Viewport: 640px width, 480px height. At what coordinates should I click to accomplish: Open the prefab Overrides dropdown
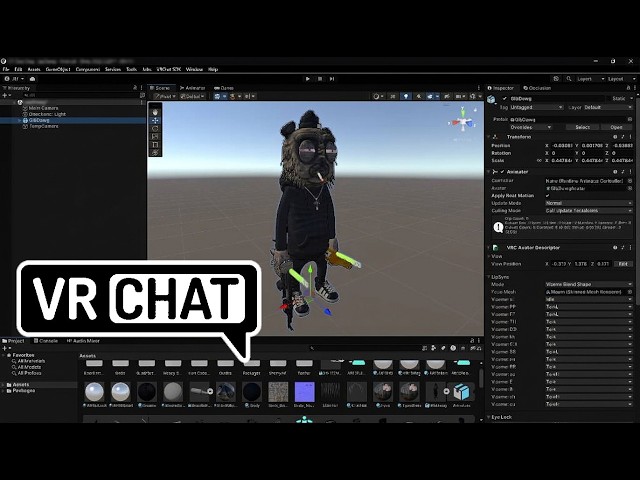tap(530, 127)
